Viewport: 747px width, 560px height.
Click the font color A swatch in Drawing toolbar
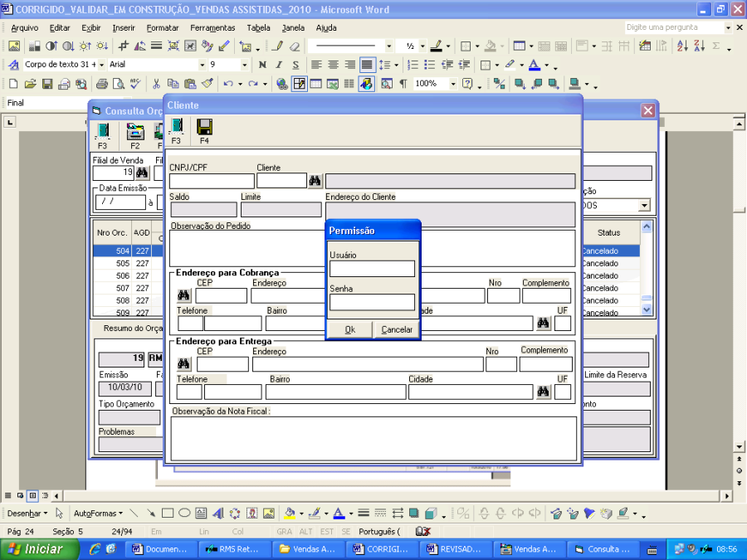pyautogui.click(x=339, y=514)
